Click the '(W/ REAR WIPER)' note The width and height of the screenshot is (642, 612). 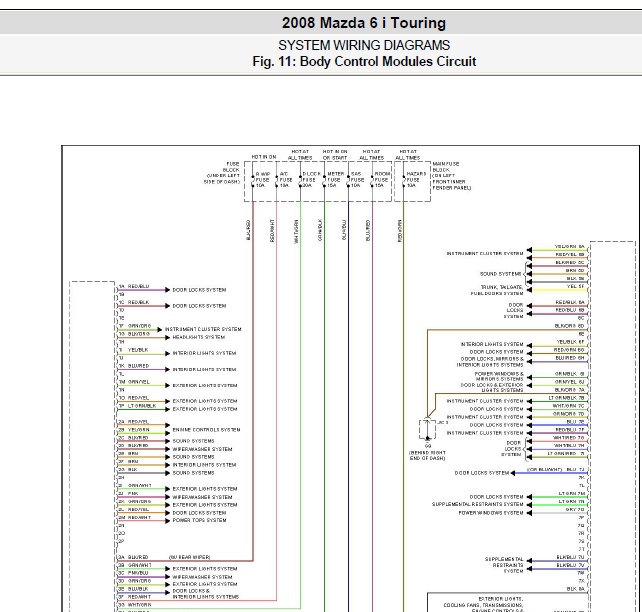(x=187, y=557)
